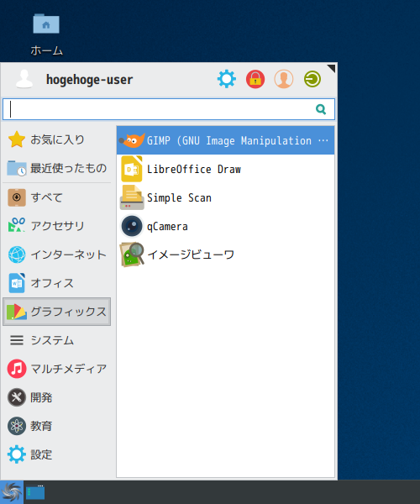The height and width of the screenshot is (504, 420).
Task: Open the アクセサリ accessories category
Action: point(57,226)
